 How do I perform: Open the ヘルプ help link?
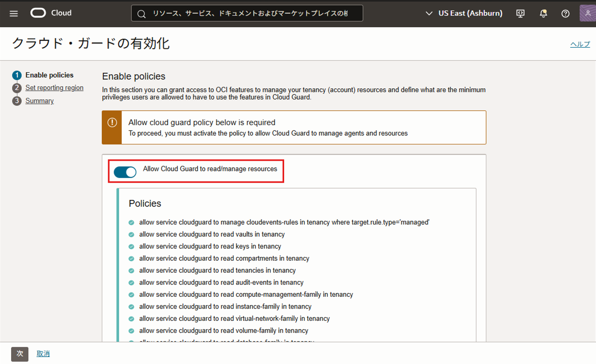click(580, 44)
